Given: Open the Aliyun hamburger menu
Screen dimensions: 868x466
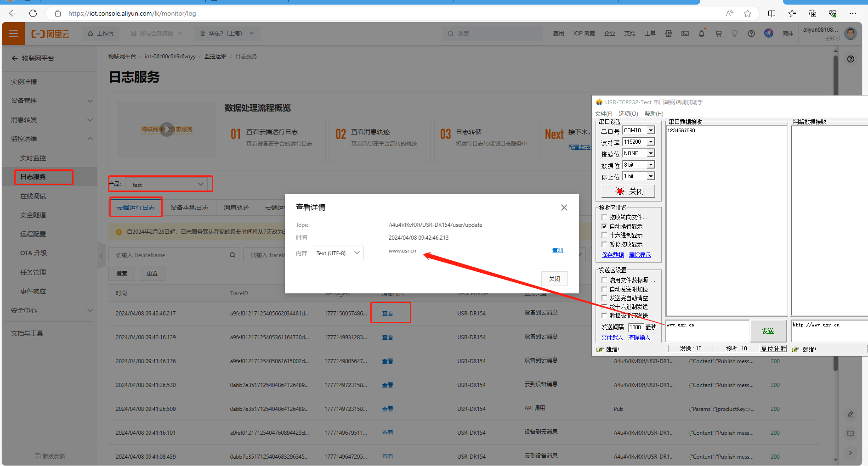Looking at the screenshot, I should pyautogui.click(x=13, y=34).
